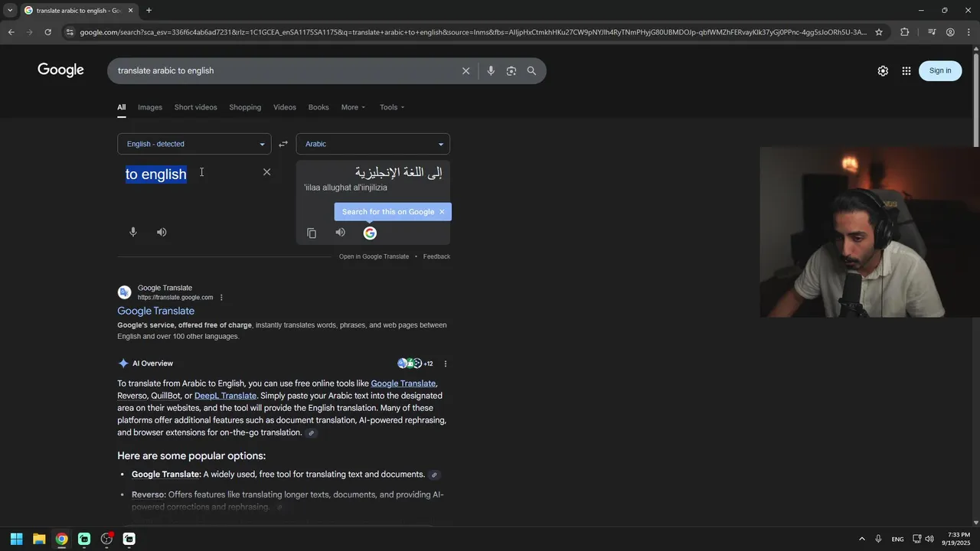Click 'Search for this on Google' button

tap(388, 212)
